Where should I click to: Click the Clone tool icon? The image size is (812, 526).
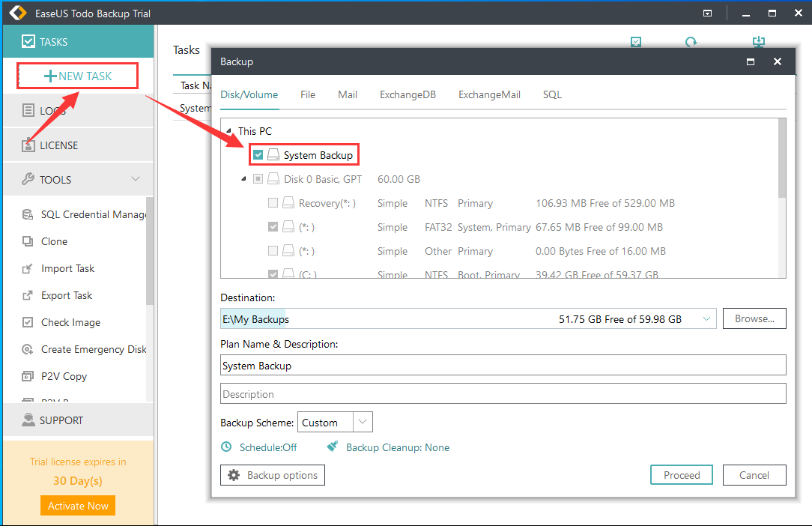[28, 241]
